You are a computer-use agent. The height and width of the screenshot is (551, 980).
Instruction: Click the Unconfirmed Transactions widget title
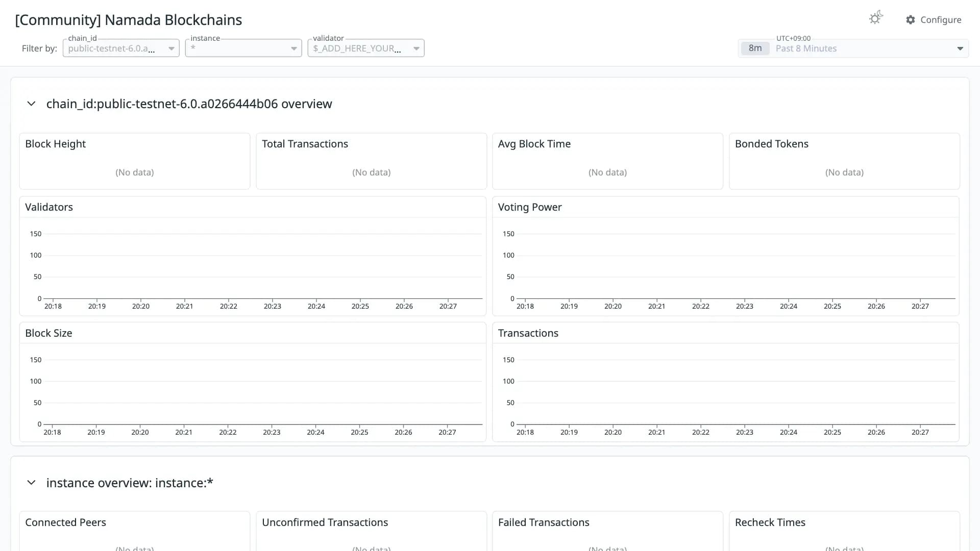click(325, 523)
